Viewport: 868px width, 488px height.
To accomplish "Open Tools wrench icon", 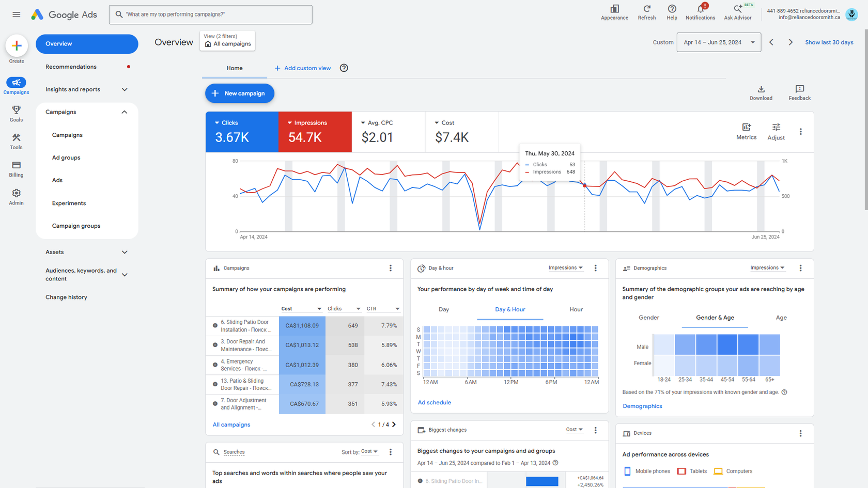I will [x=17, y=137].
